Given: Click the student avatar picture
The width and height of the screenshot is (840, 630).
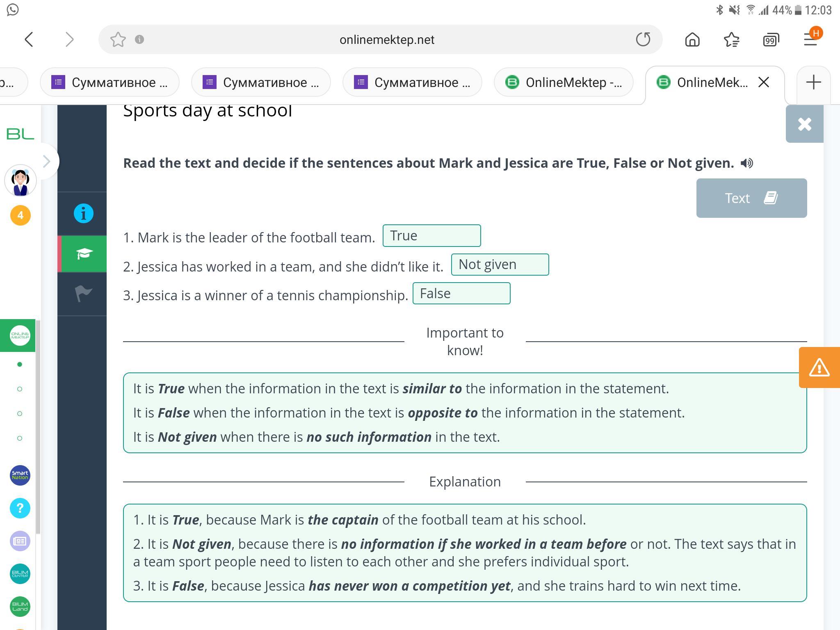Looking at the screenshot, I should (20, 181).
